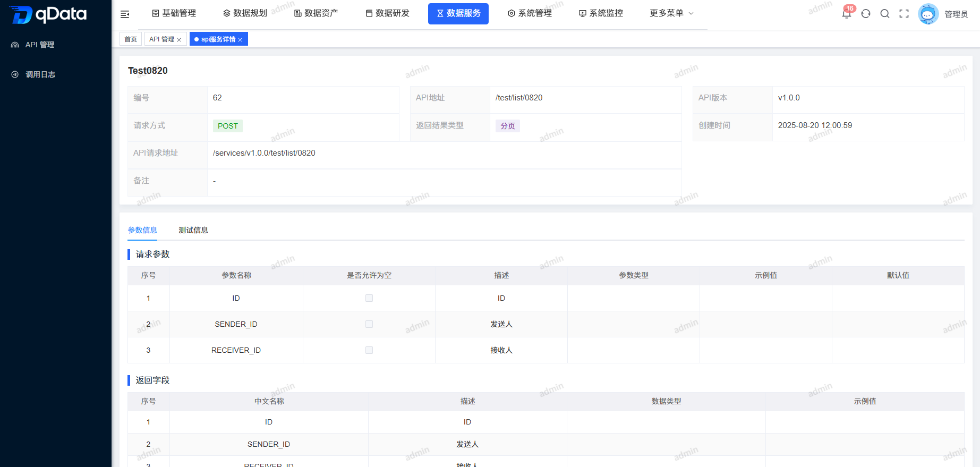Click SENDER_ID in request parameters table

236,324
